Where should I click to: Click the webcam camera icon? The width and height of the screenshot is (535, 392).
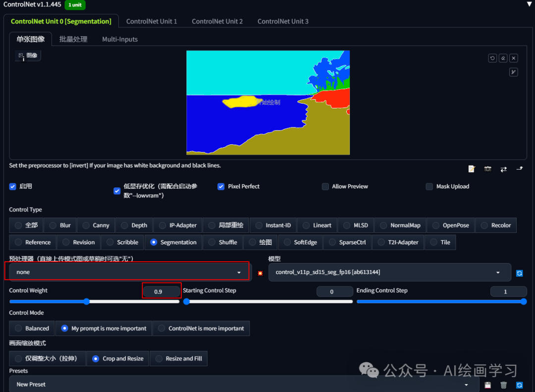[487, 168]
